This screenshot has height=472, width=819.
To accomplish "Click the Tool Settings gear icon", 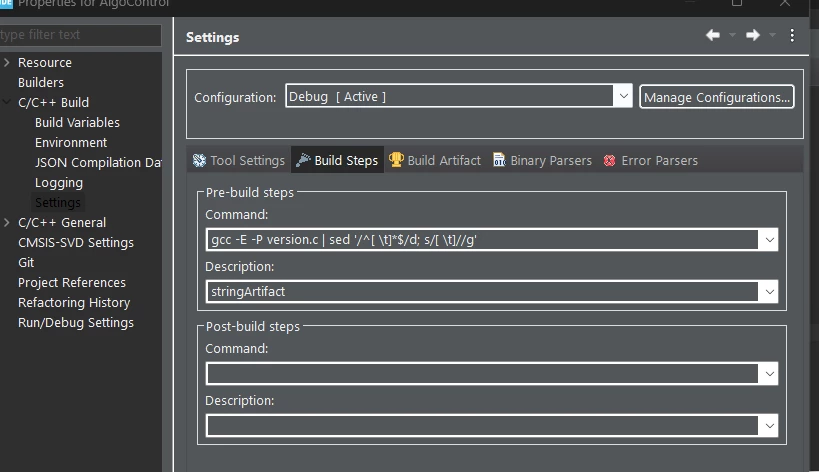I will tap(199, 160).
